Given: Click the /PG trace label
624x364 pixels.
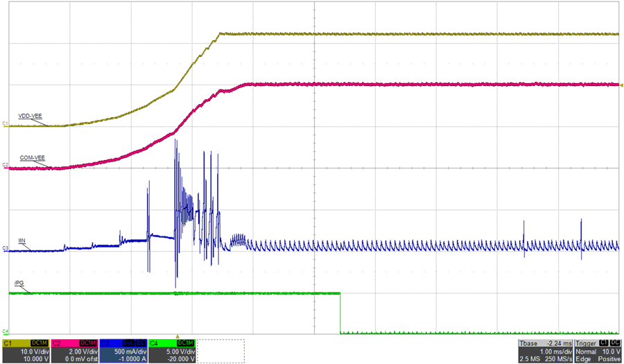Looking at the screenshot, I should click(19, 283).
